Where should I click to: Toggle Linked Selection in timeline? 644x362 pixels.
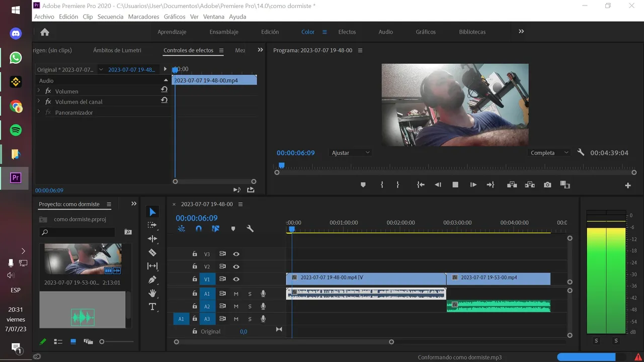click(215, 229)
